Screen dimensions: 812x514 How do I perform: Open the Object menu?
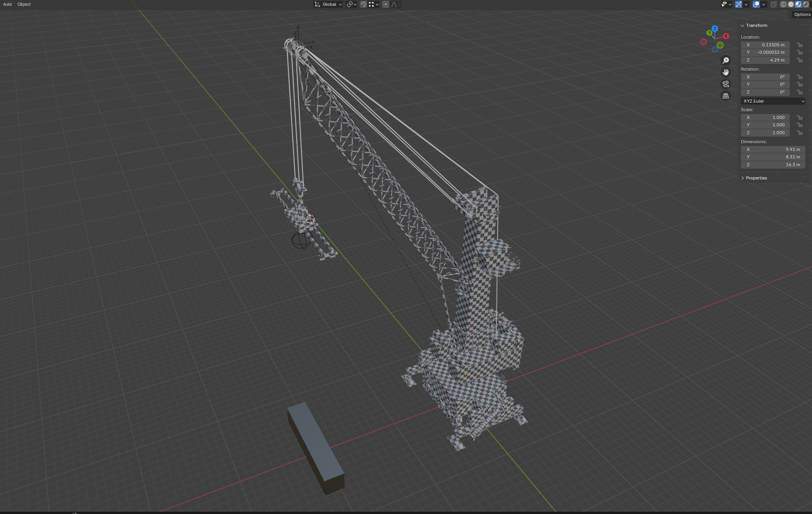tap(24, 4)
